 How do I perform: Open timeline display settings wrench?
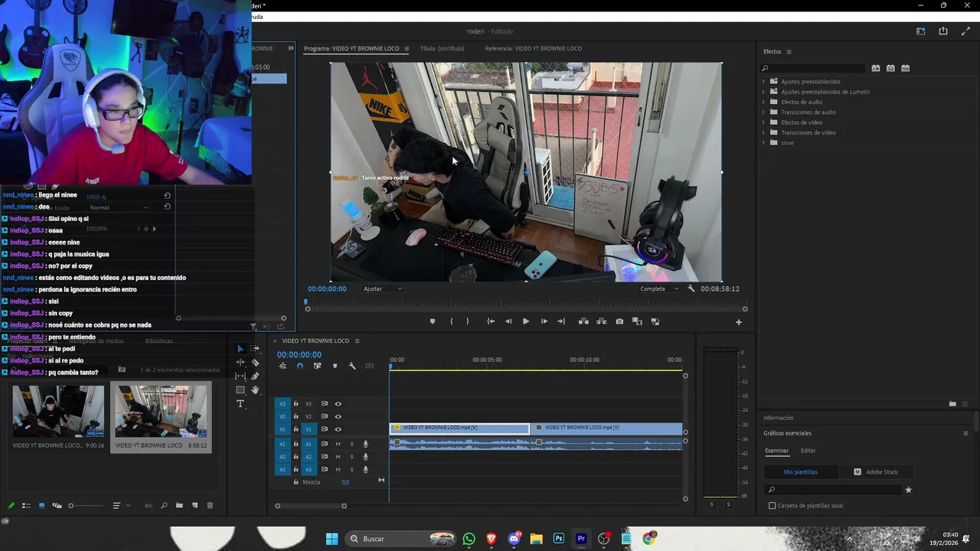[352, 366]
